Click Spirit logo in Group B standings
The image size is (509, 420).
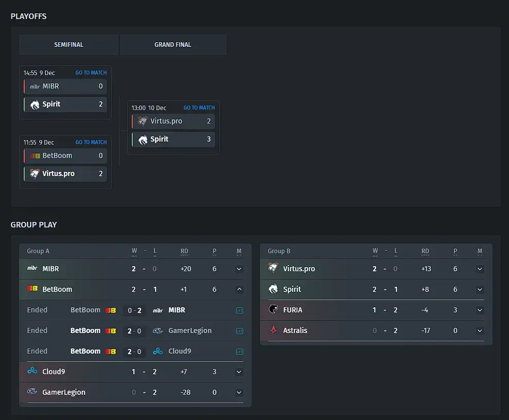(x=273, y=289)
